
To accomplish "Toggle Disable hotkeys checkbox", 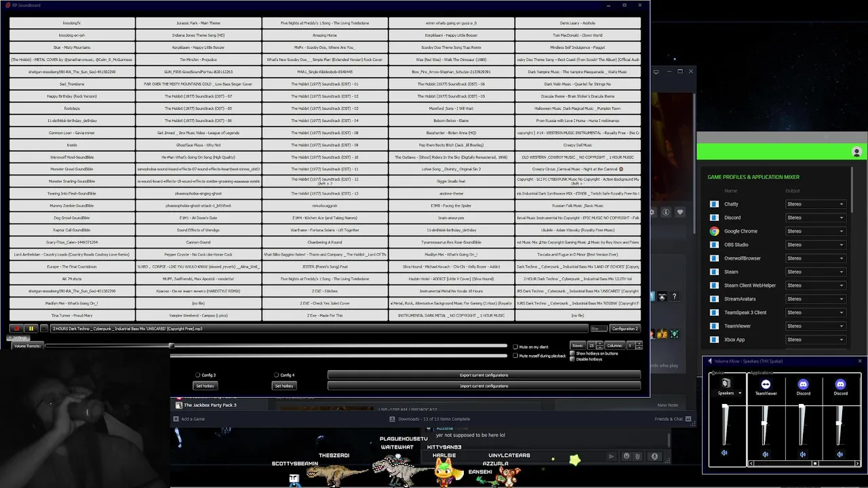I will pyautogui.click(x=572, y=359).
